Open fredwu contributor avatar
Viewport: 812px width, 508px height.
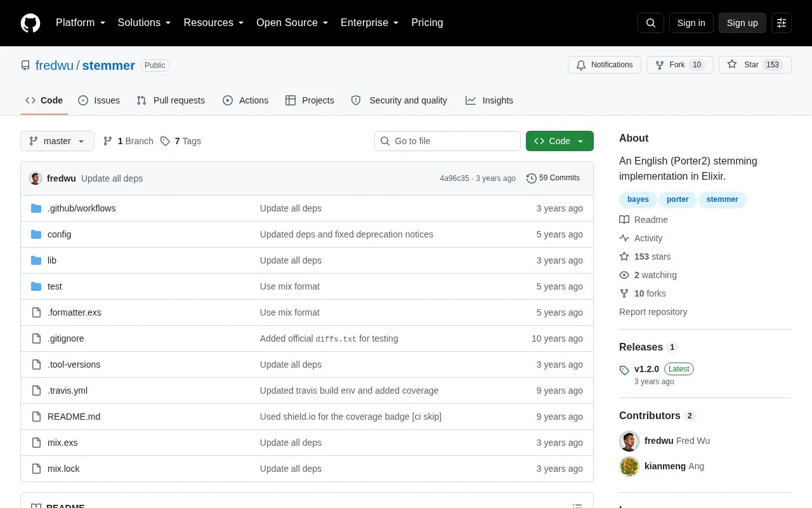click(x=629, y=441)
